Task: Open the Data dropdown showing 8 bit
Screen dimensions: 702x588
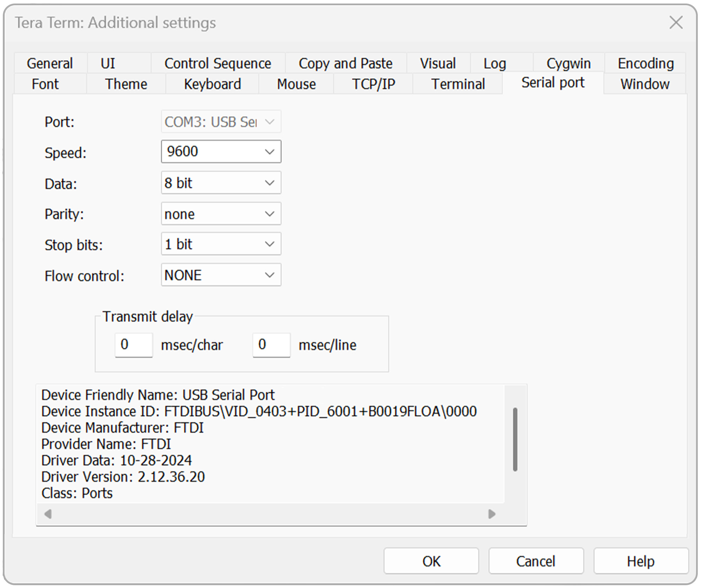Action: [x=221, y=183]
